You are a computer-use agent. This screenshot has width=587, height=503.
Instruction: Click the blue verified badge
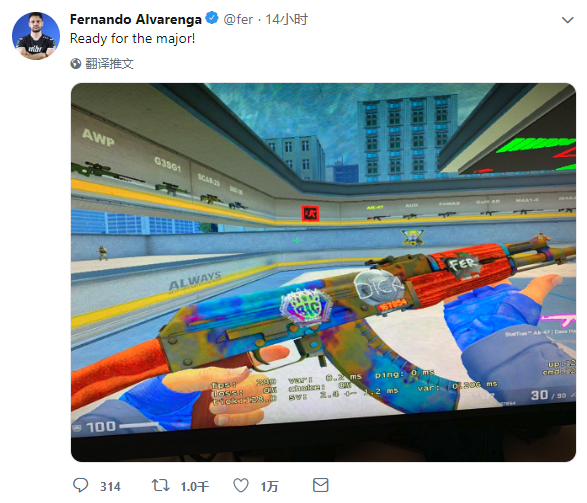(x=212, y=18)
